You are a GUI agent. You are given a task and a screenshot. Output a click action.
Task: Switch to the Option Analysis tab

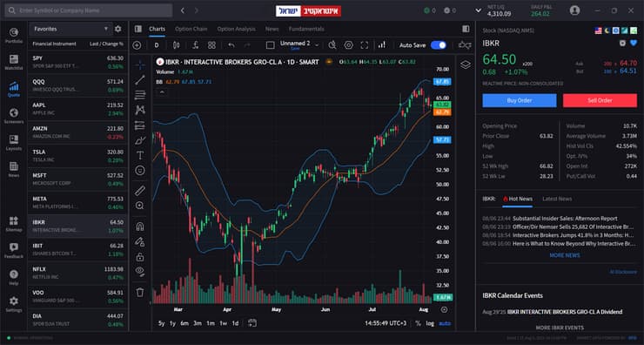coord(236,29)
